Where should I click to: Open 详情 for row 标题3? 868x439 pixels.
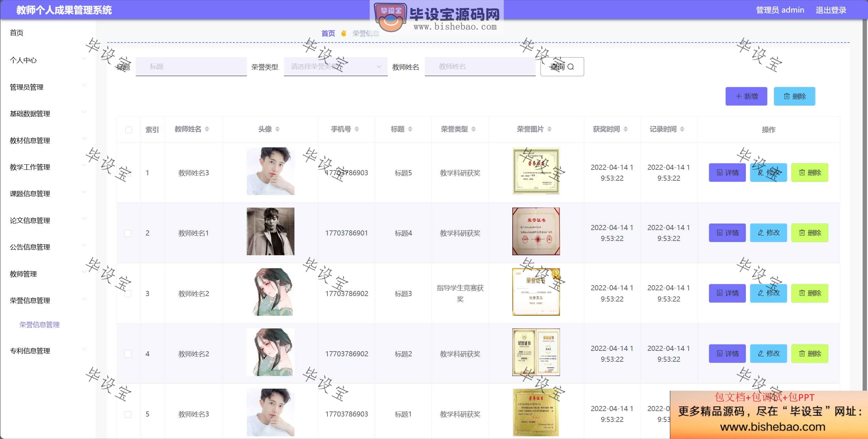[727, 293]
